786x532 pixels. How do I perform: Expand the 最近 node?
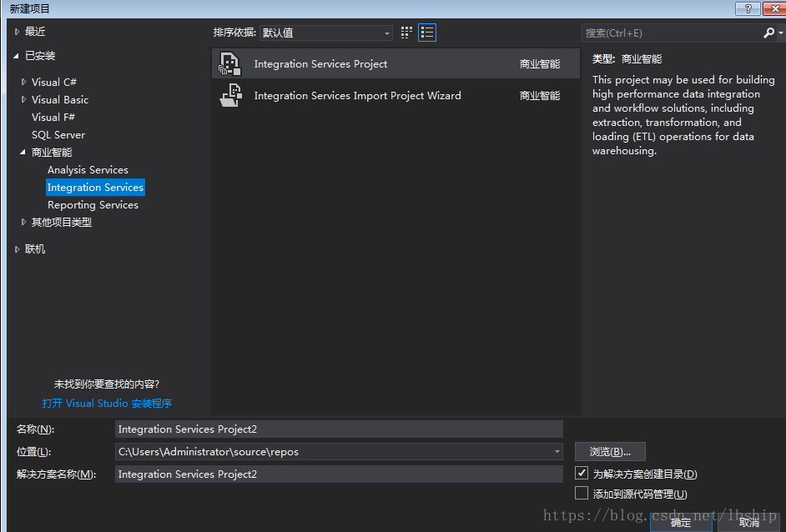coord(17,32)
